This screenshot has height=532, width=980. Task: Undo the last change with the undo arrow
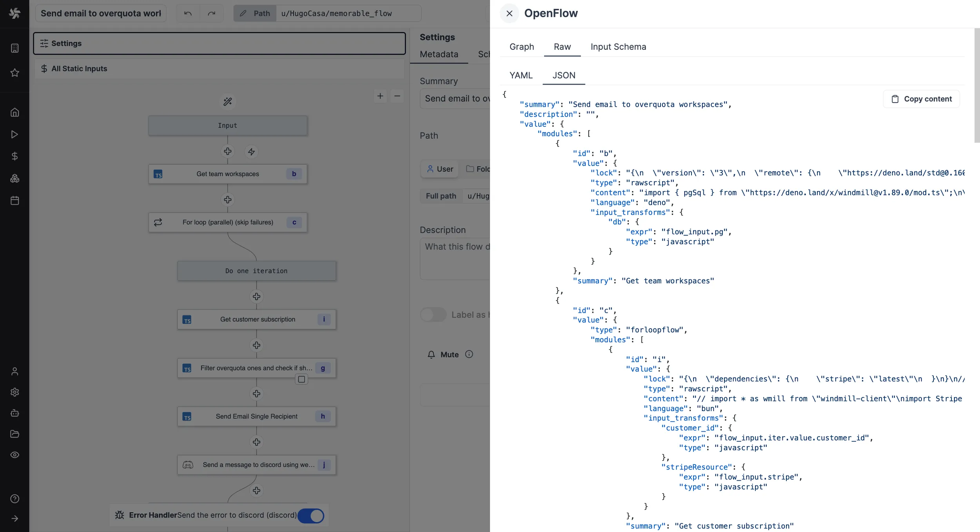coord(187,13)
